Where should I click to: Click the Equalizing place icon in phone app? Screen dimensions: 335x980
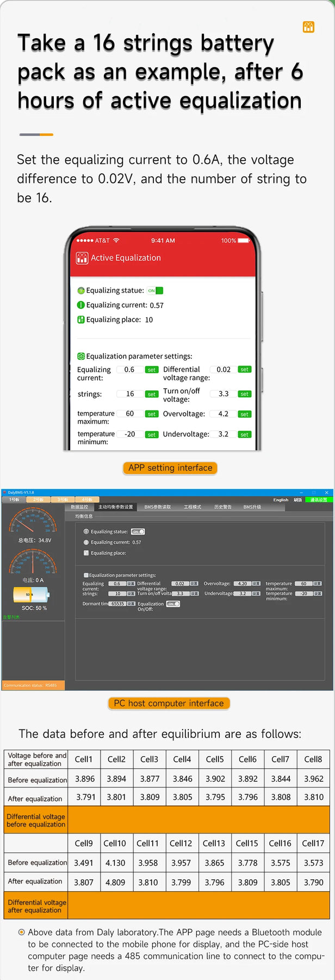pyautogui.click(x=80, y=320)
